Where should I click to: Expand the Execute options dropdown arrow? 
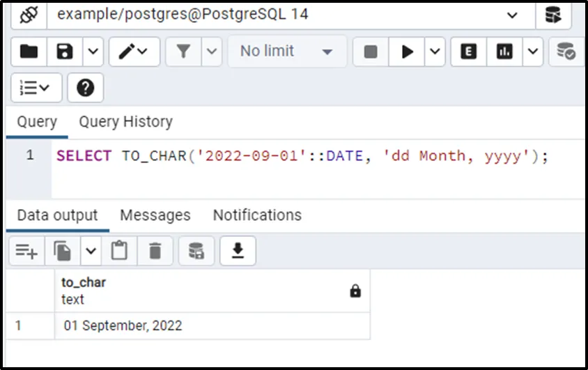[x=435, y=52]
